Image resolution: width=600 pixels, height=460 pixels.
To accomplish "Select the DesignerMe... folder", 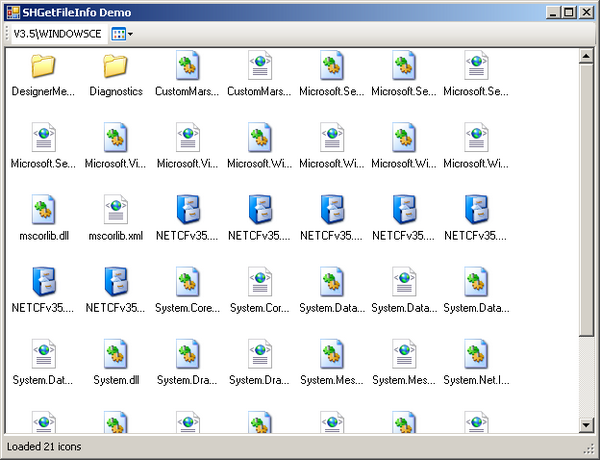I will pos(43,75).
